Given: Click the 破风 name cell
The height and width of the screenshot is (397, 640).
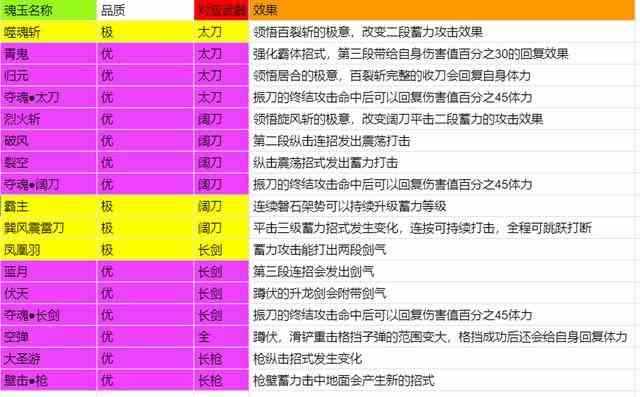Looking at the screenshot, I should 48,141.
